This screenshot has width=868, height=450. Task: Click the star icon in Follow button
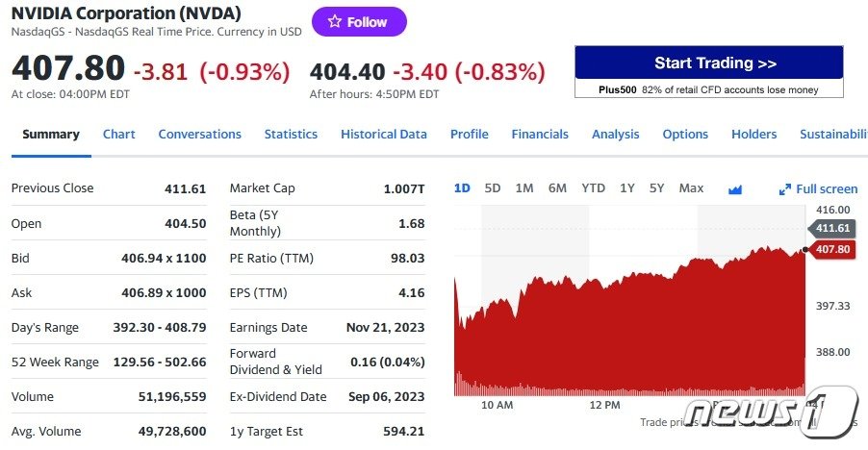[x=334, y=22]
